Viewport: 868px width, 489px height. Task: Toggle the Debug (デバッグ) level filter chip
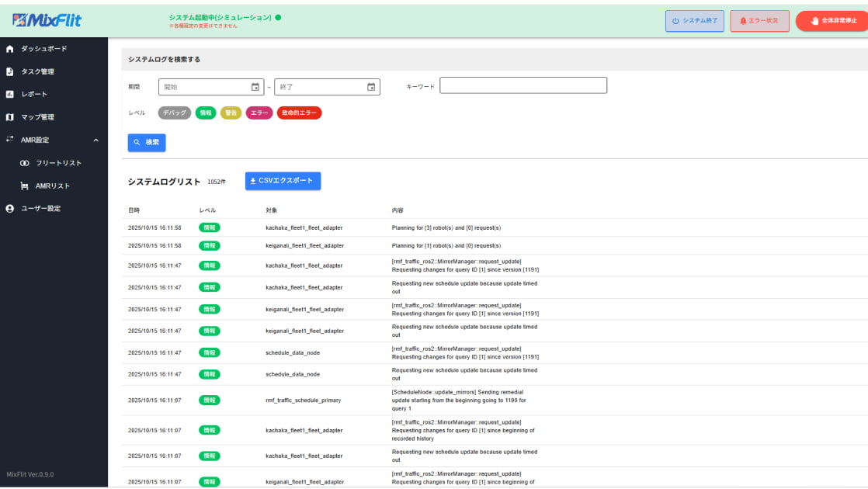175,113
